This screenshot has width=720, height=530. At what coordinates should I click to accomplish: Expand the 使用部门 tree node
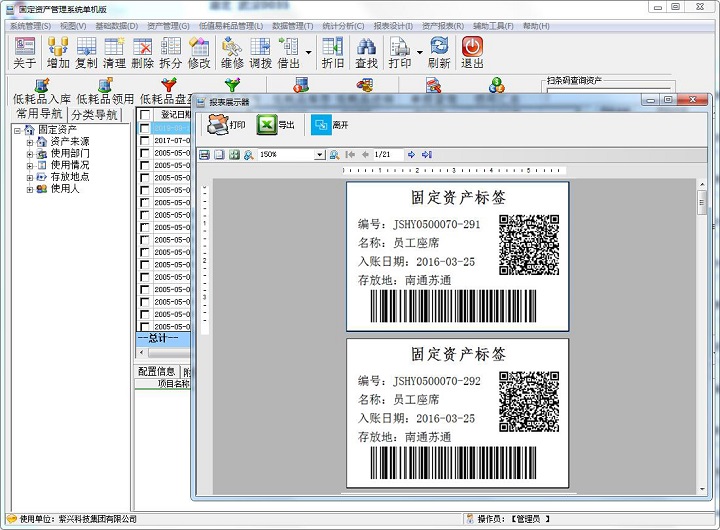(30, 154)
